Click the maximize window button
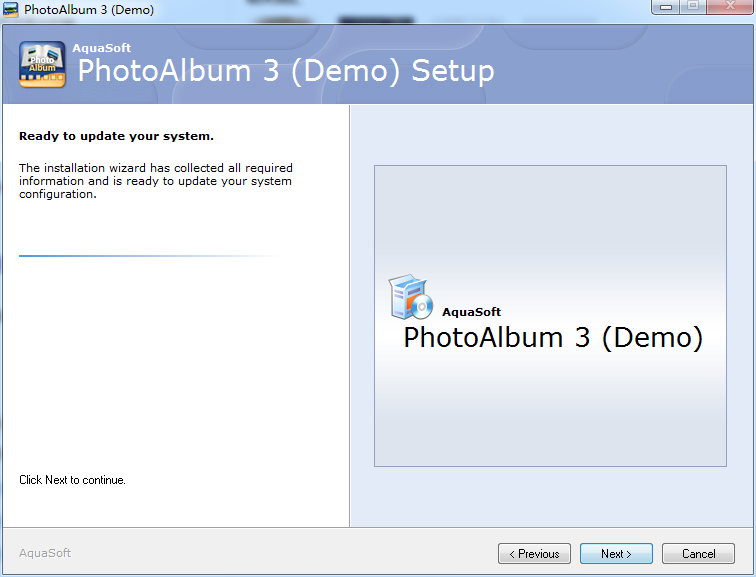This screenshot has width=756, height=577. pos(693,7)
